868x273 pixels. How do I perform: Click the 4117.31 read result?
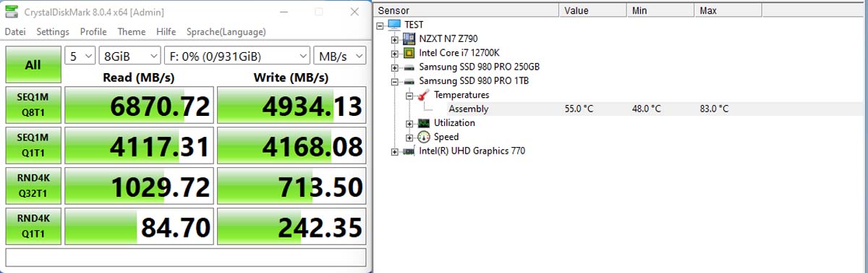click(x=139, y=146)
